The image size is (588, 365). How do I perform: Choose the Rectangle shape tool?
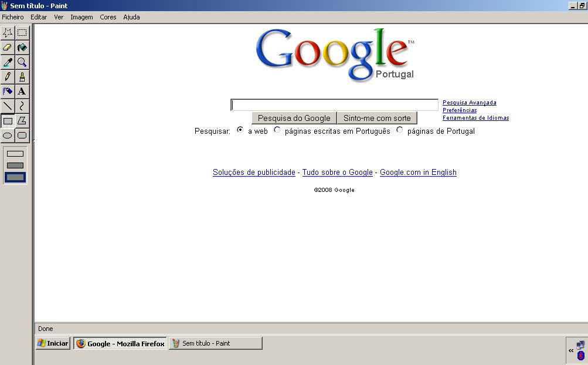pyautogui.click(x=8, y=120)
